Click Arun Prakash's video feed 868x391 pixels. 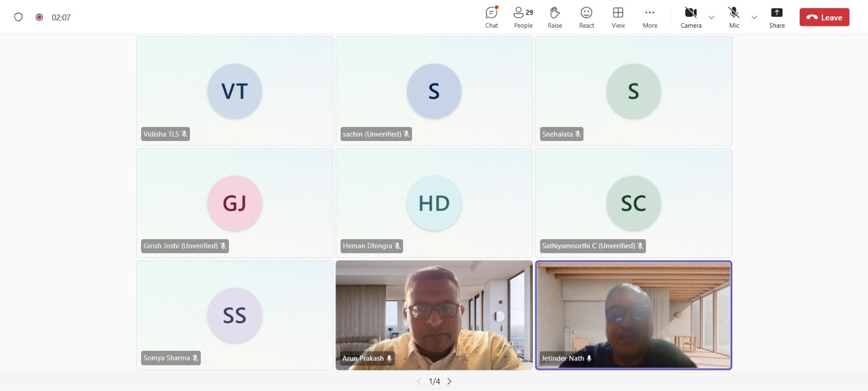coord(434,315)
